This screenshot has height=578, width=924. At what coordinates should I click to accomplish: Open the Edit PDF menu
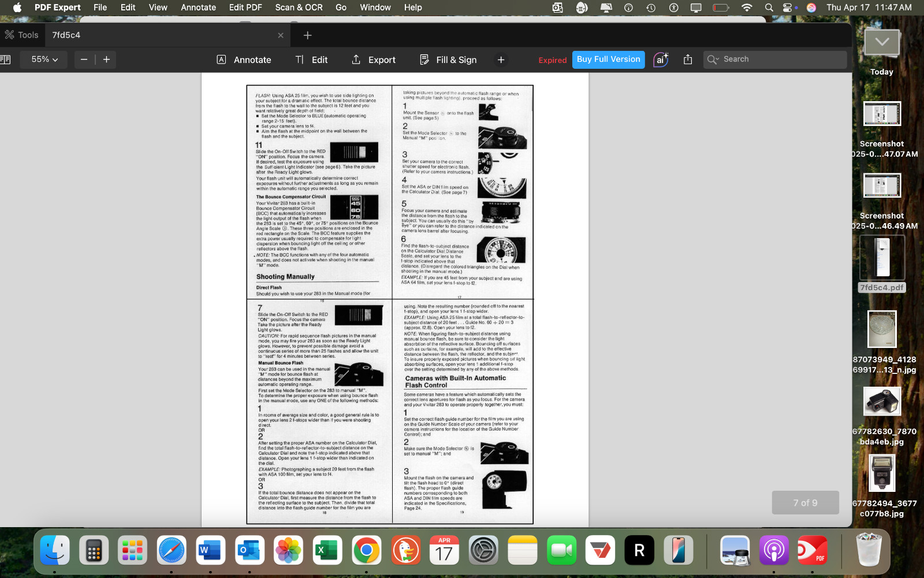coord(245,8)
